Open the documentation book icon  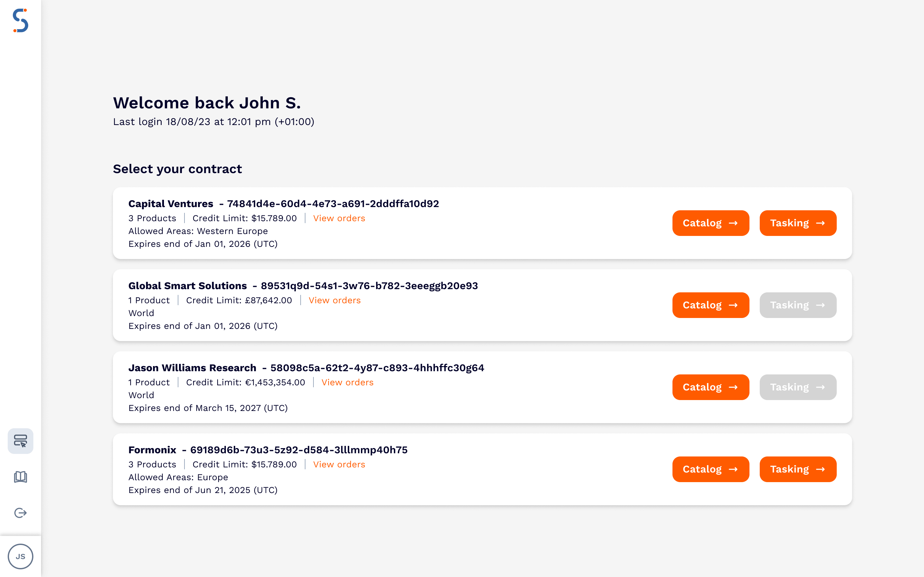tap(20, 477)
